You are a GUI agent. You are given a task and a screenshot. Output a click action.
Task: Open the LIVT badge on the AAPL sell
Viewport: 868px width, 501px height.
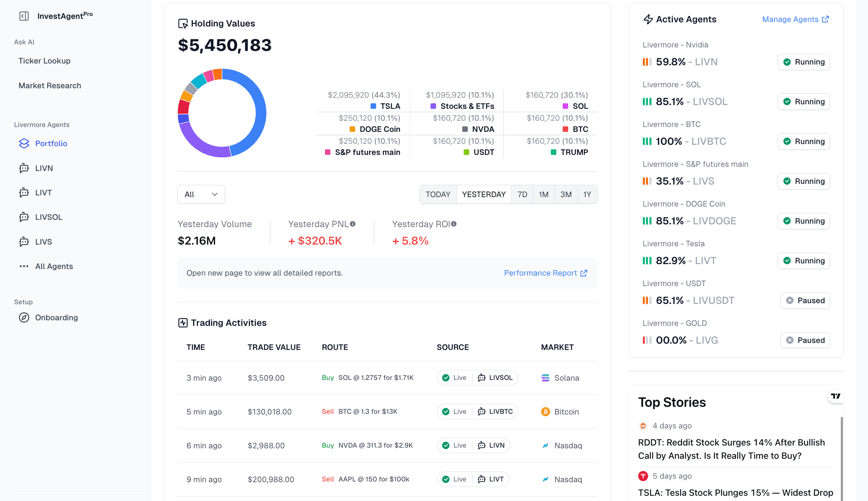(491, 479)
